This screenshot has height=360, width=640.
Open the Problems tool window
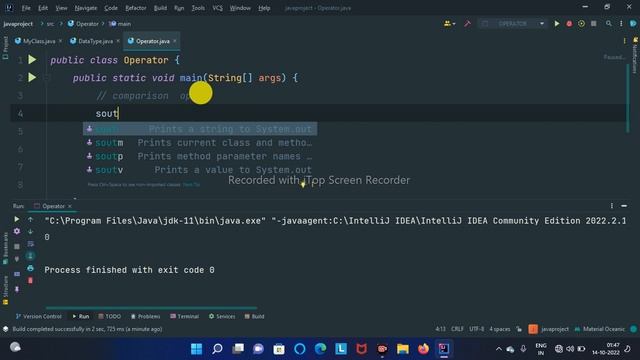[x=145, y=316]
